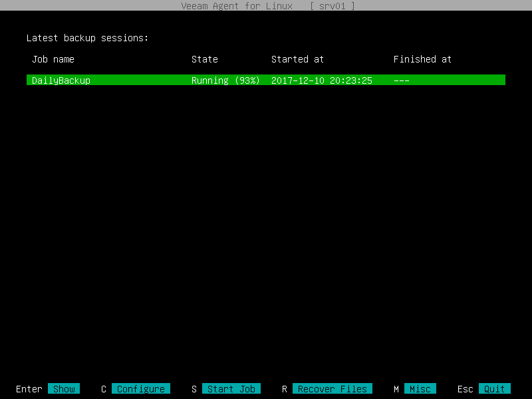The image size is (532, 399).
Task: Click the Running (93%) progress indicator
Action: pyautogui.click(x=225, y=80)
